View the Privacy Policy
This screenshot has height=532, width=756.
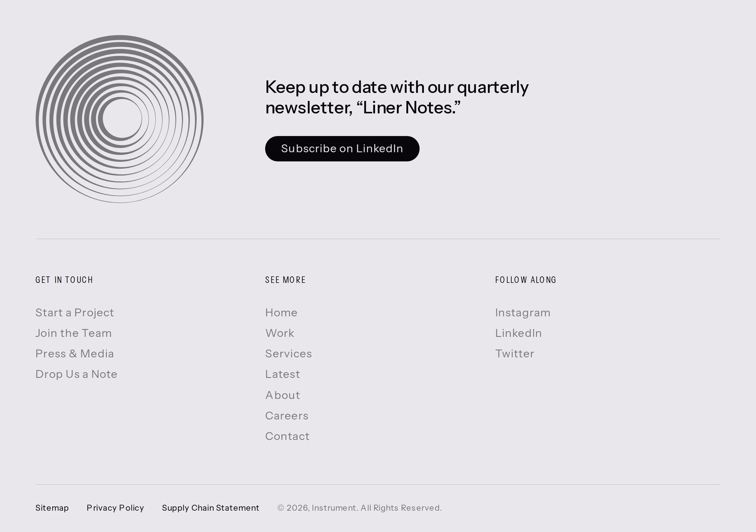point(115,508)
